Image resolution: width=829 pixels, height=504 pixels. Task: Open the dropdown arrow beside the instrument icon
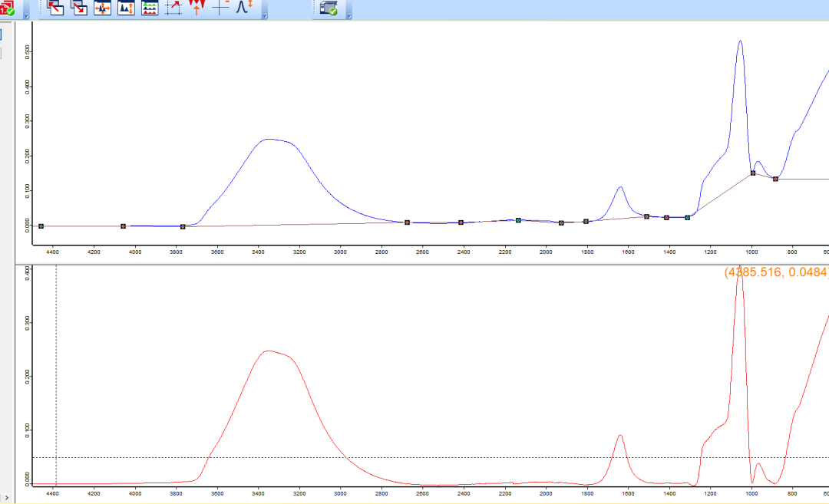348,15
